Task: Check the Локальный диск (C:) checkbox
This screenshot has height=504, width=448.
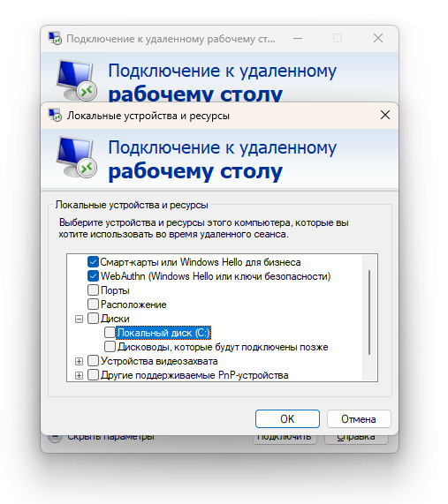Action: pyautogui.click(x=110, y=333)
